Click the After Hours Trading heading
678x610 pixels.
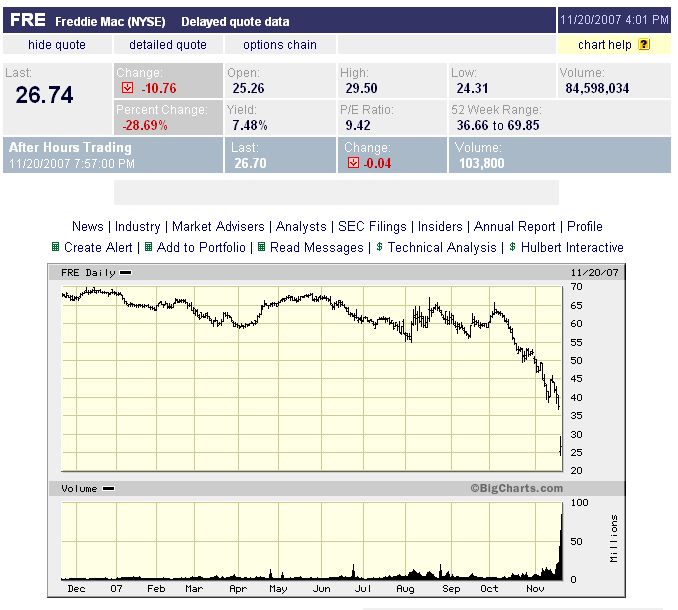tap(70, 147)
